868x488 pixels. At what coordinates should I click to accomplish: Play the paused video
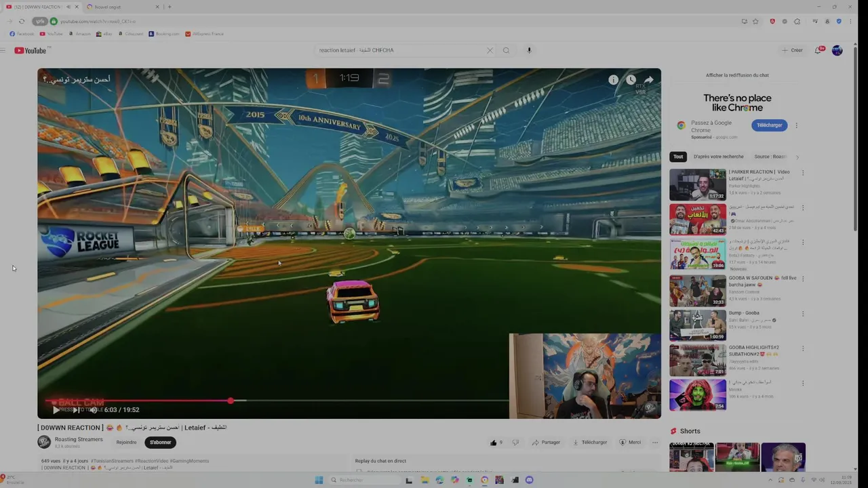click(56, 409)
